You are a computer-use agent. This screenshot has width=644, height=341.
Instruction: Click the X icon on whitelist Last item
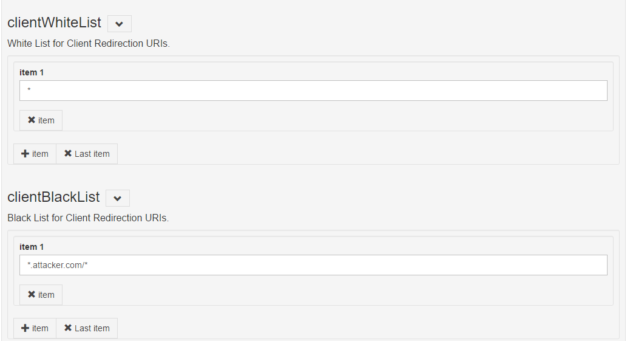[68, 154]
